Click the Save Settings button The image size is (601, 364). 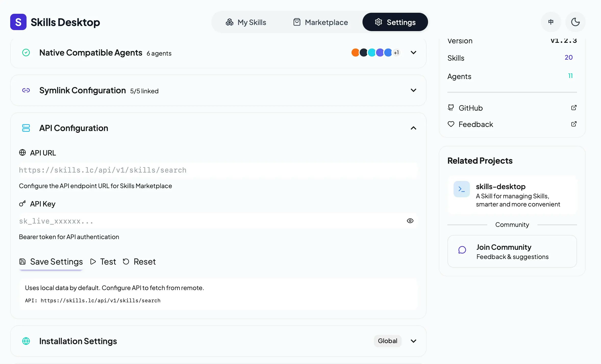tap(51, 262)
